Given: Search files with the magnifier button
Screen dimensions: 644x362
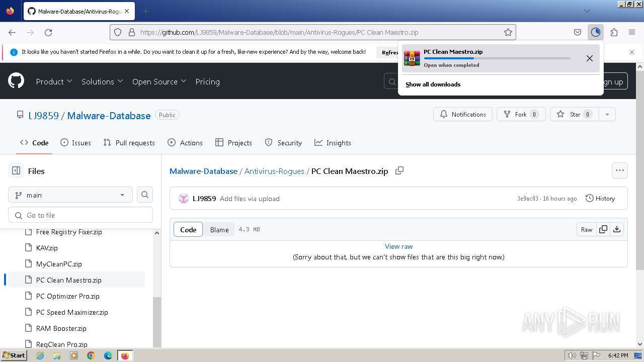Looking at the screenshot, I should [145, 195].
